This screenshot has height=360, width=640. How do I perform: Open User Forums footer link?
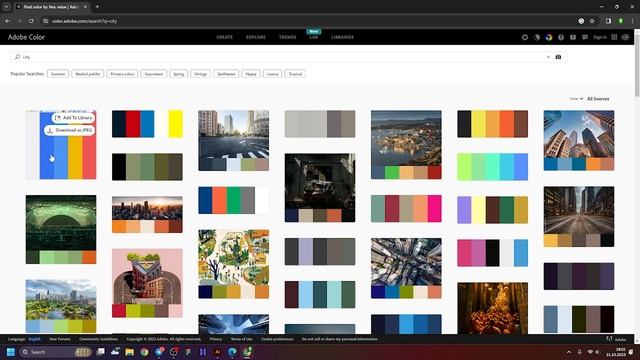pyautogui.click(x=60, y=339)
